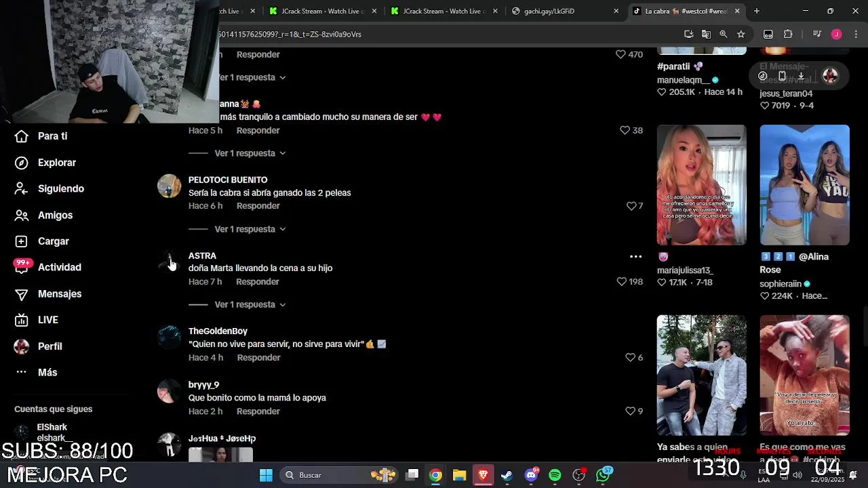Open Spotify from the taskbar
Image resolution: width=868 pixels, height=488 pixels.
pos(555,475)
